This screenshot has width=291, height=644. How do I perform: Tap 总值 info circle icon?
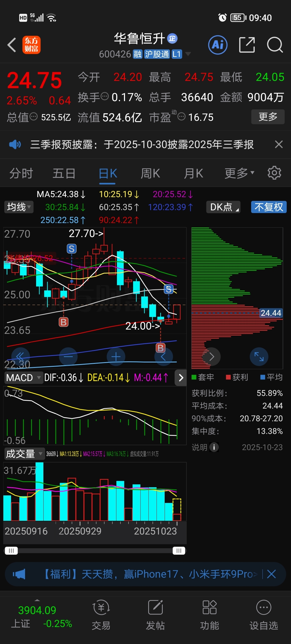click(x=33, y=117)
